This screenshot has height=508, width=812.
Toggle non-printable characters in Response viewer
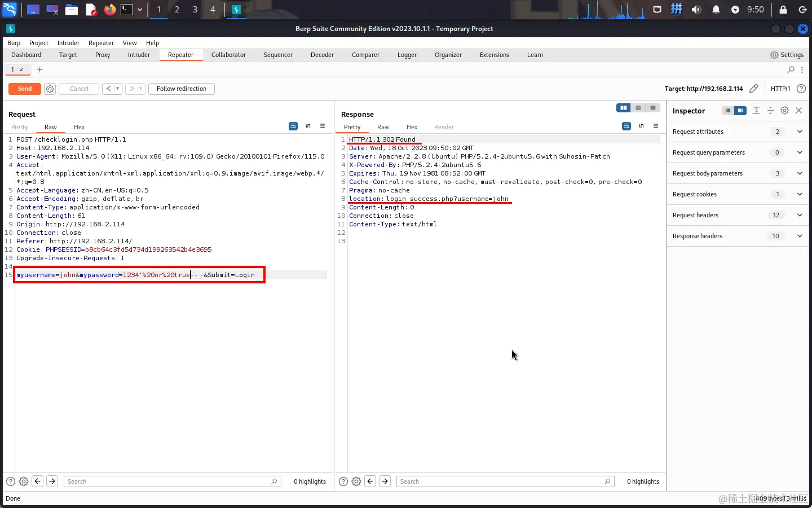coord(641,126)
